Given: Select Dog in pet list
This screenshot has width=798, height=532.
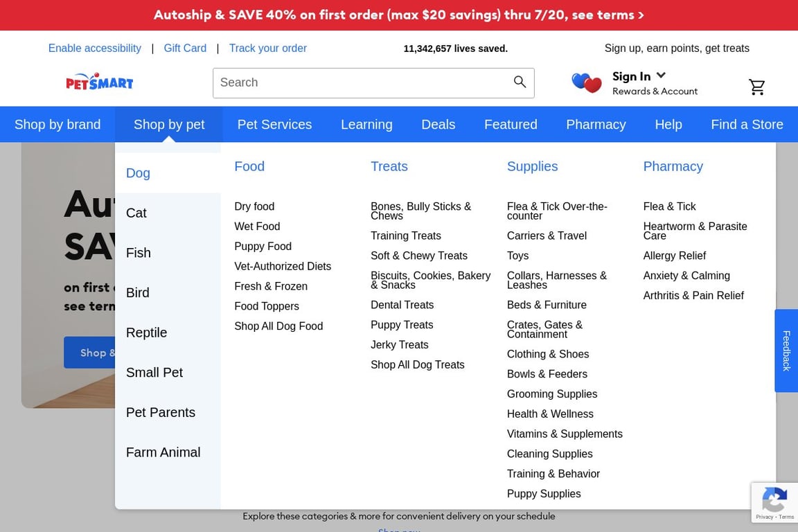Looking at the screenshot, I should [x=168, y=173].
